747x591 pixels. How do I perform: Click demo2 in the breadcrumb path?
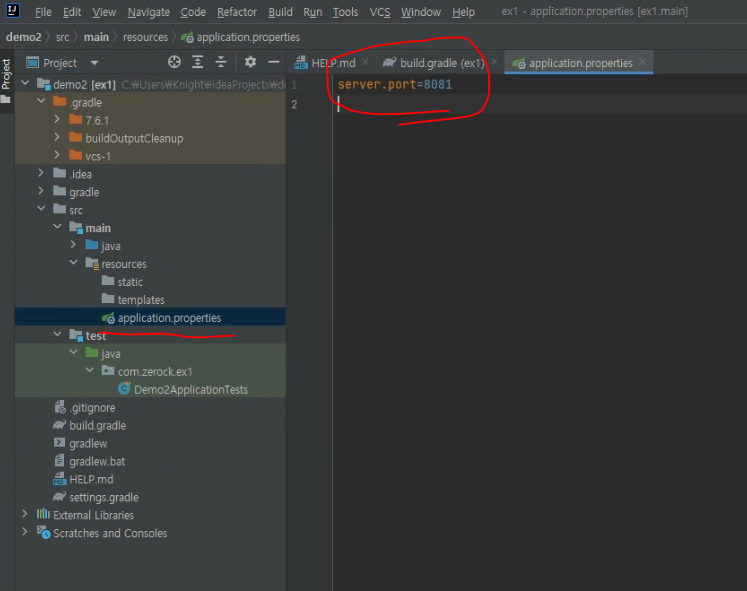[x=24, y=37]
